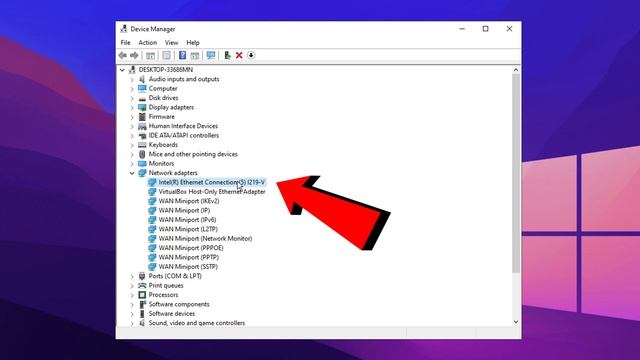Select the Mice and other pointing devices icon
This screenshot has height=360, width=640.
pos(142,154)
